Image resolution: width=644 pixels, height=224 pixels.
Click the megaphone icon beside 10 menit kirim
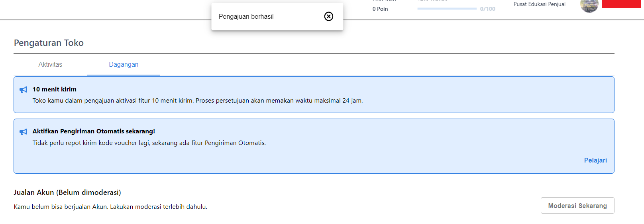tap(24, 90)
